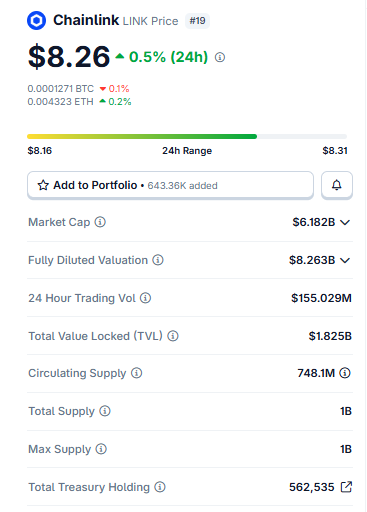
Task: Click the Total Value Locked (TVL) label
Action: pyautogui.click(x=95, y=336)
